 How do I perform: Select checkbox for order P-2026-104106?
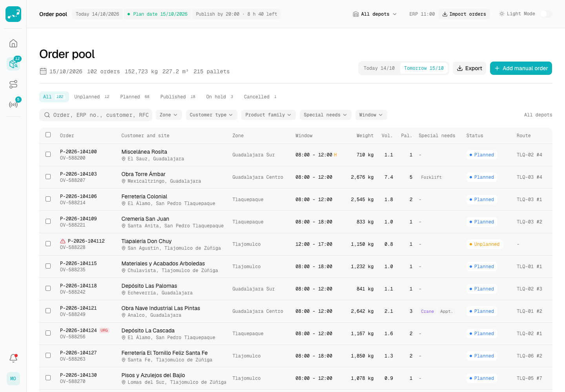(x=48, y=199)
